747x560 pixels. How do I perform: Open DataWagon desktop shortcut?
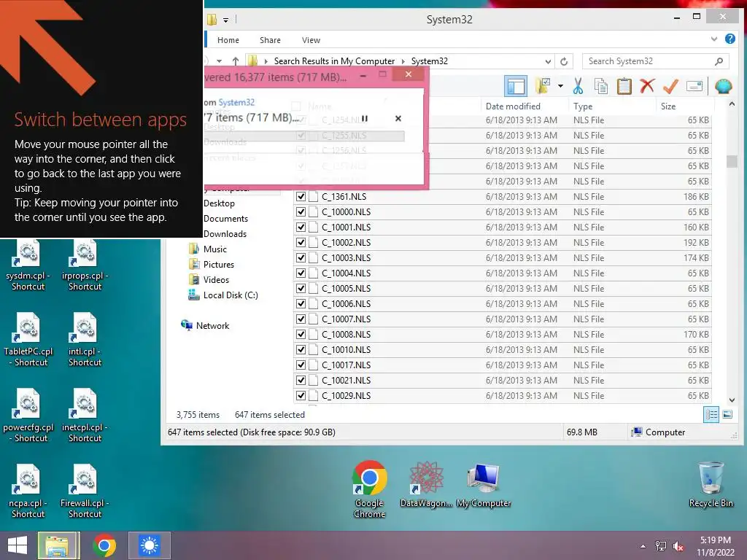(x=426, y=484)
